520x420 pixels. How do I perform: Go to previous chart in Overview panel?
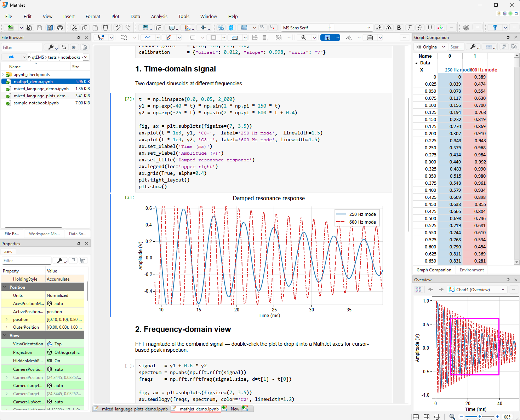pyautogui.click(x=431, y=289)
